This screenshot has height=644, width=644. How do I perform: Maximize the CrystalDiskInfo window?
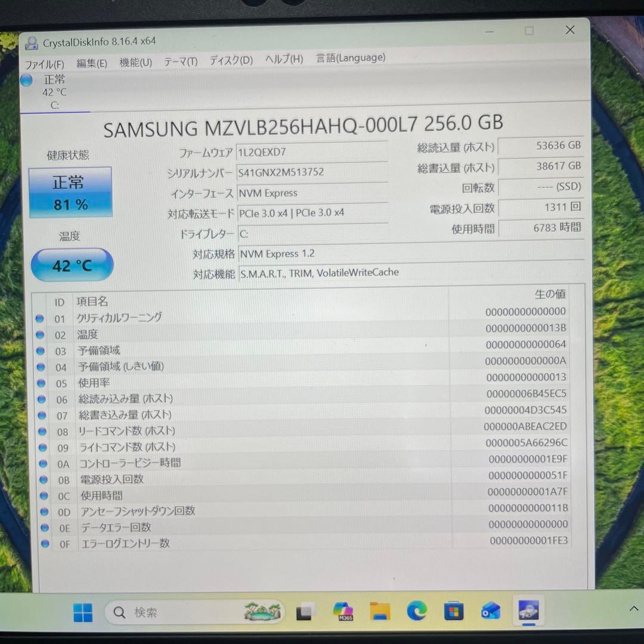click(529, 31)
